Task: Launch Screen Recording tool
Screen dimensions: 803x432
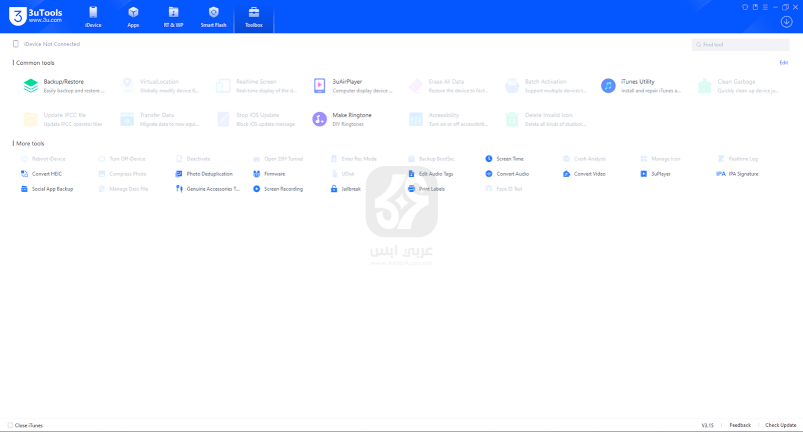Action: [278, 189]
